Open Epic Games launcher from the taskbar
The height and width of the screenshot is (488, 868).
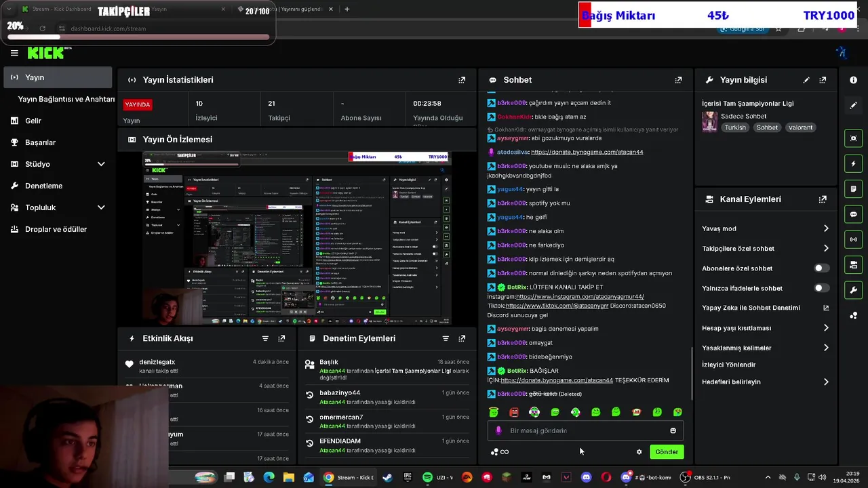(408, 477)
